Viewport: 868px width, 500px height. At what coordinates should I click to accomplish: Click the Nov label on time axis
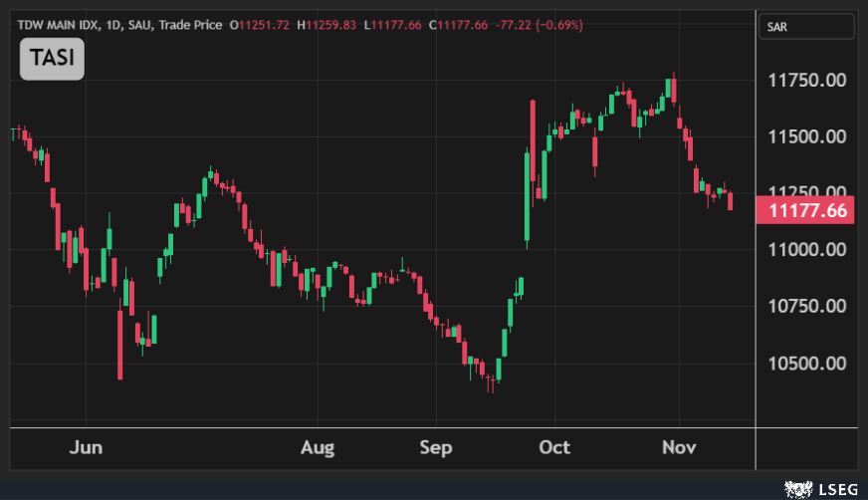[x=678, y=447]
